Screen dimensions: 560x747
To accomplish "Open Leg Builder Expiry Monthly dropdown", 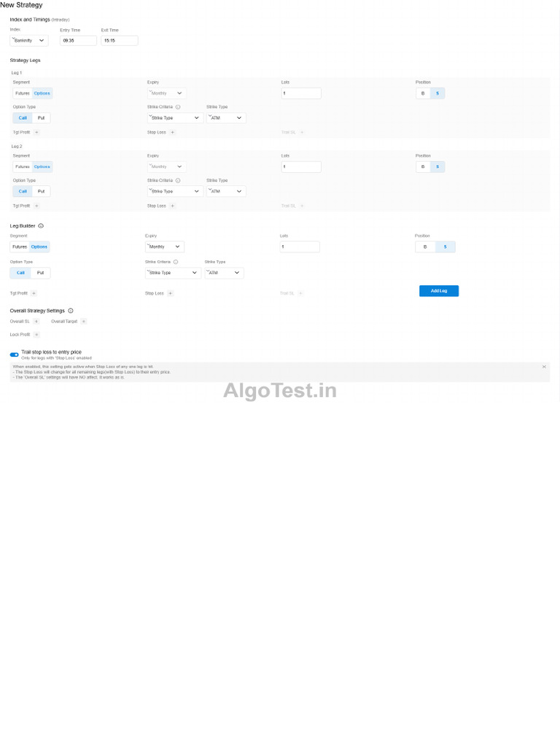I will pos(164,247).
